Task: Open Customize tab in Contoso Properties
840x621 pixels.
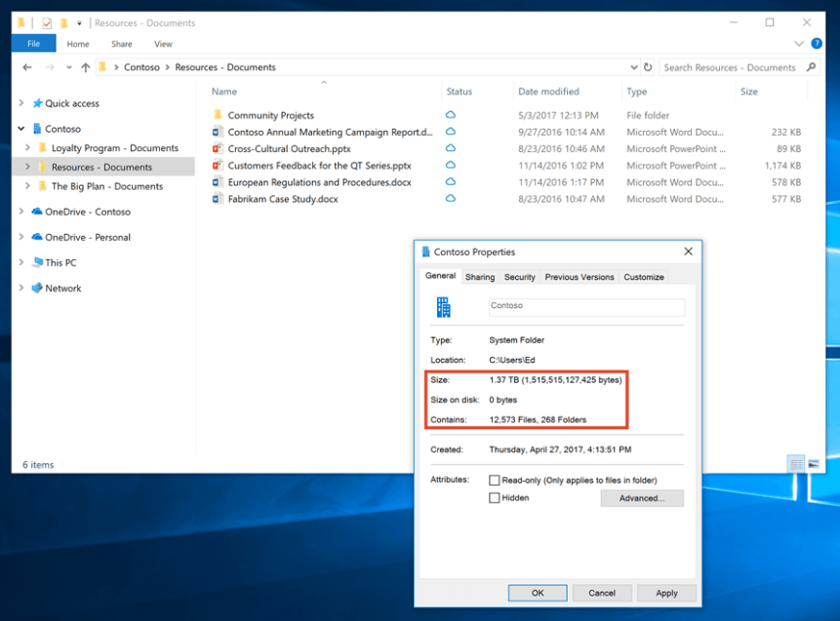Action: [x=643, y=277]
